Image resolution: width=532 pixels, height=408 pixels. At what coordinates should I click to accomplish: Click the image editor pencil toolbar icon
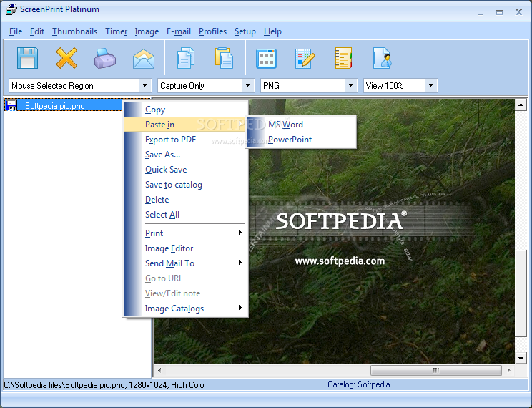point(305,59)
